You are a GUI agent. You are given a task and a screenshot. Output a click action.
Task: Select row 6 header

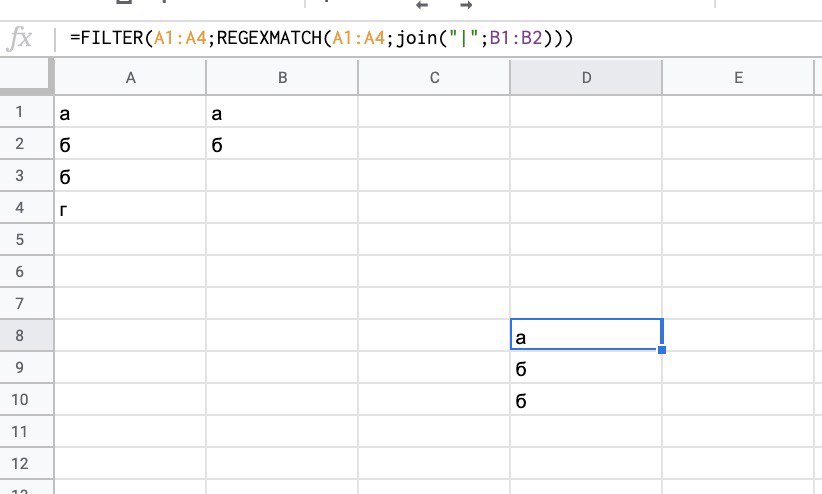[27, 272]
